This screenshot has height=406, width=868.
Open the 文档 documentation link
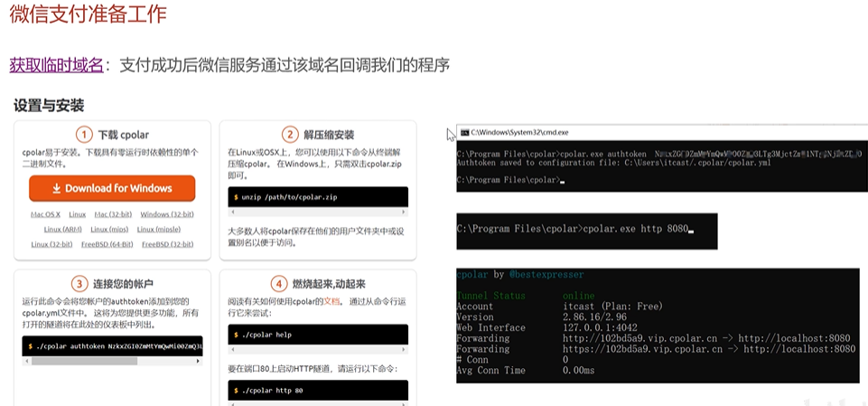331,301
